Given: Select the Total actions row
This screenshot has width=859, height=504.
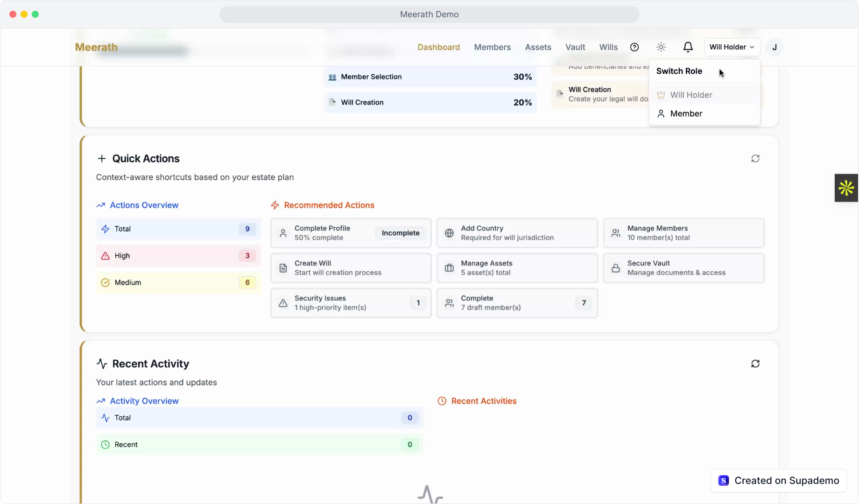Looking at the screenshot, I should (x=178, y=229).
